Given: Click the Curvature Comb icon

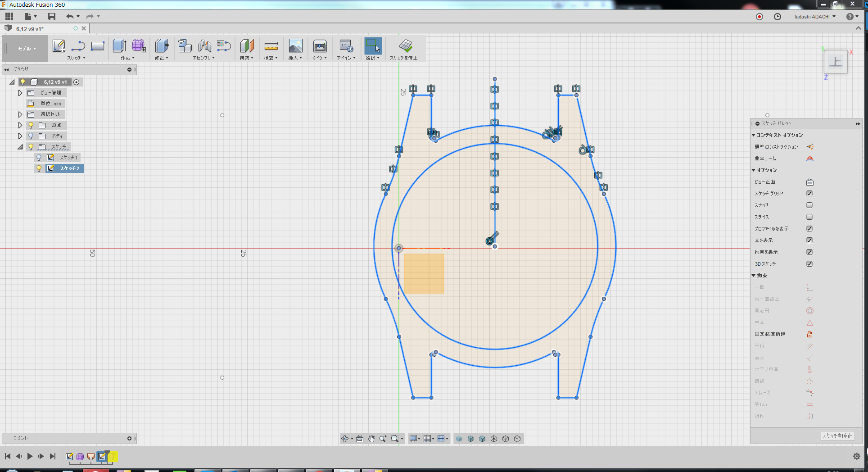Looking at the screenshot, I should (809, 159).
